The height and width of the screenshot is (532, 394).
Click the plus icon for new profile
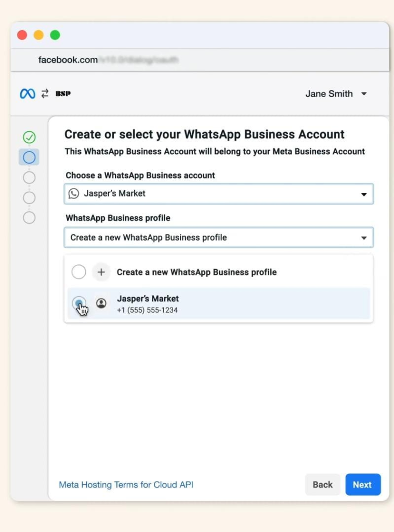(101, 272)
